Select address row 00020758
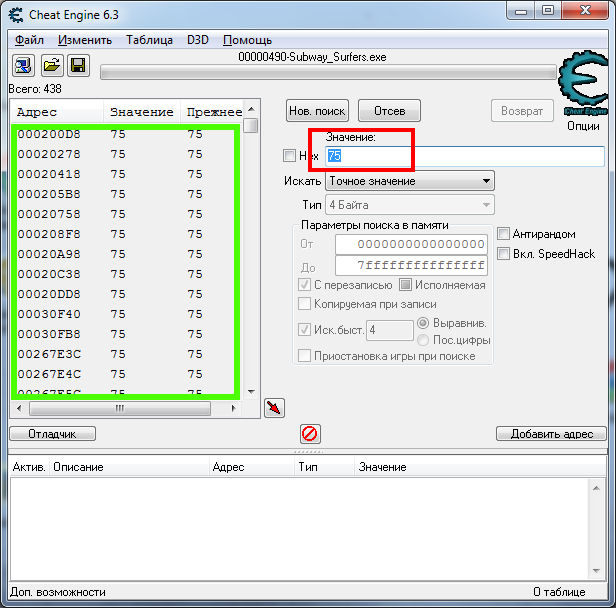Viewport: 616px width, 608px height. [x=126, y=214]
